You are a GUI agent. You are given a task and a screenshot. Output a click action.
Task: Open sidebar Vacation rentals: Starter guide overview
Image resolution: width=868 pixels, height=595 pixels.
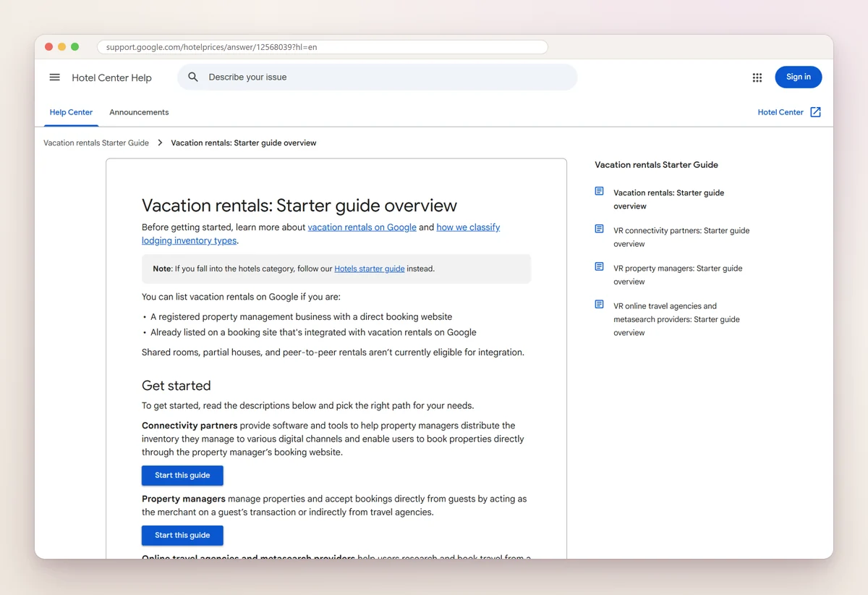[668, 199]
